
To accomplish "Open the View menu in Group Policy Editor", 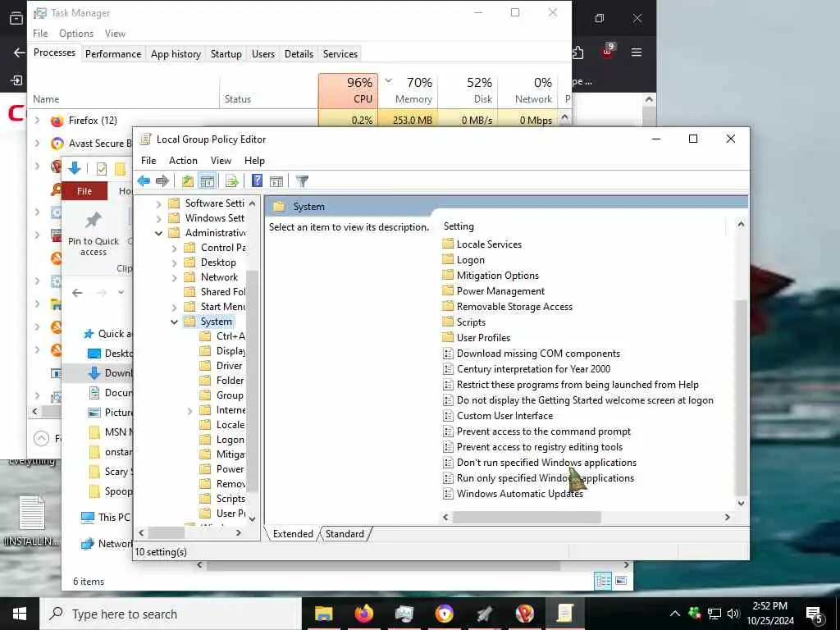I will pos(221,161).
